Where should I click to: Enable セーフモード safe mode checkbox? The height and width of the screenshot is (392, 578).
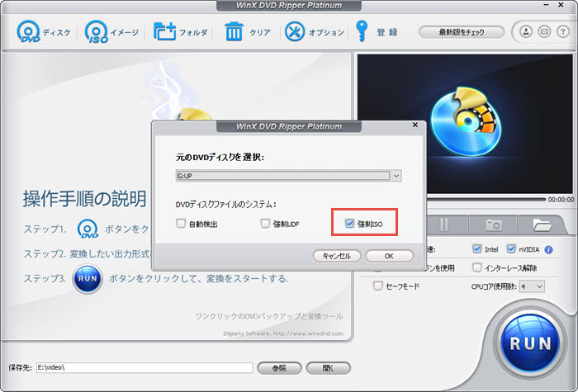tap(378, 286)
